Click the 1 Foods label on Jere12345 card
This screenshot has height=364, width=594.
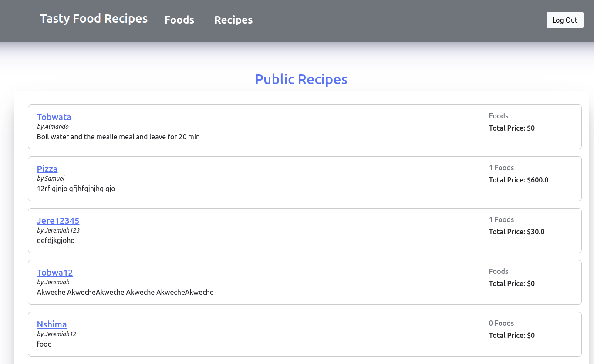[501, 219]
